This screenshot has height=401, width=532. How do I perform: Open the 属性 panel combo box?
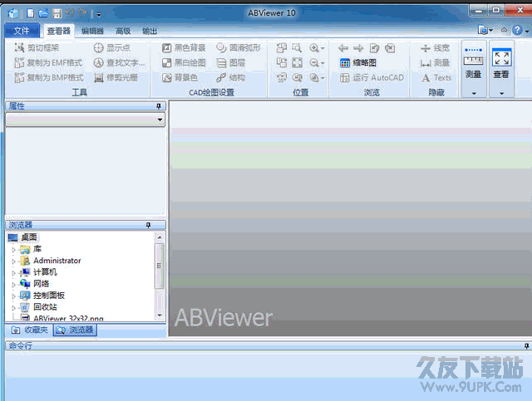click(x=85, y=120)
